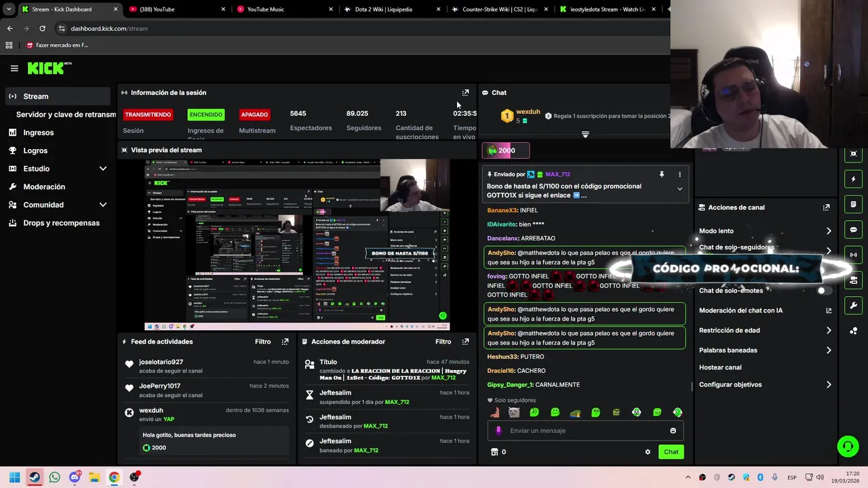Launch Chrome from the taskbar
This screenshot has height=488, width=868.
(x=114, y=477)
